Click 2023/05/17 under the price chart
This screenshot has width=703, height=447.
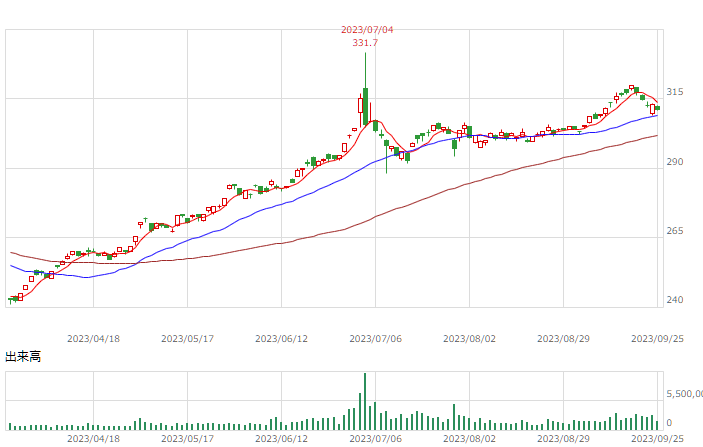coord(187,339)
